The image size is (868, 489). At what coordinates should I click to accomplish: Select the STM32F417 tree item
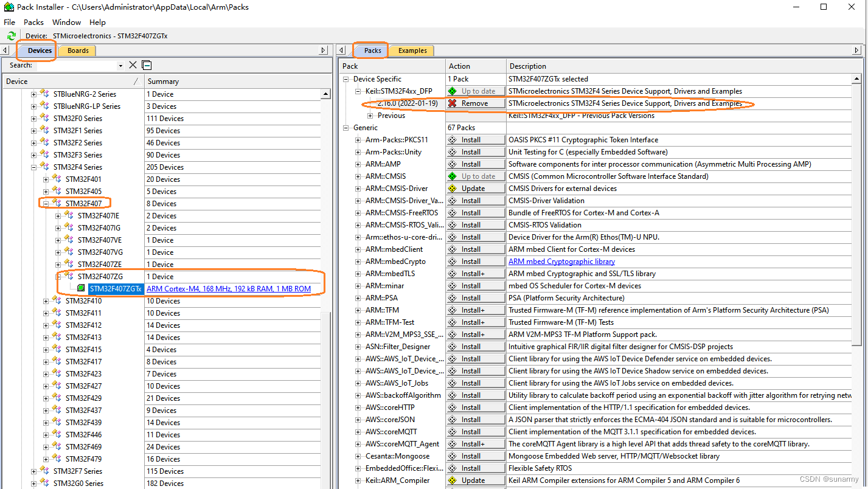click(83, 362)
